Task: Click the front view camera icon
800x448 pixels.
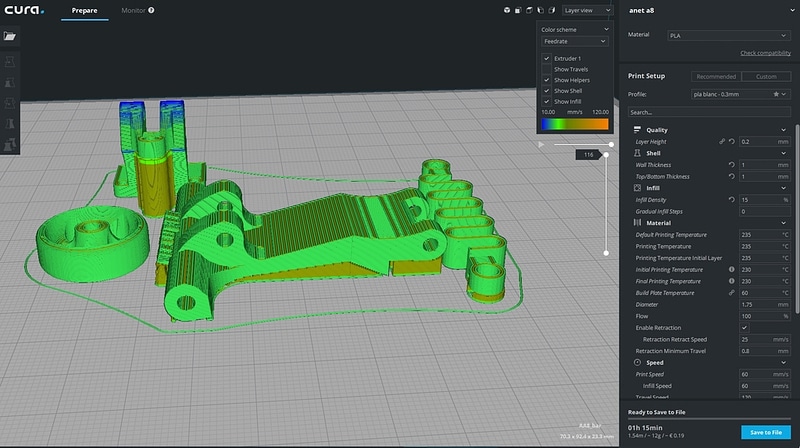Action: [518, 10]
